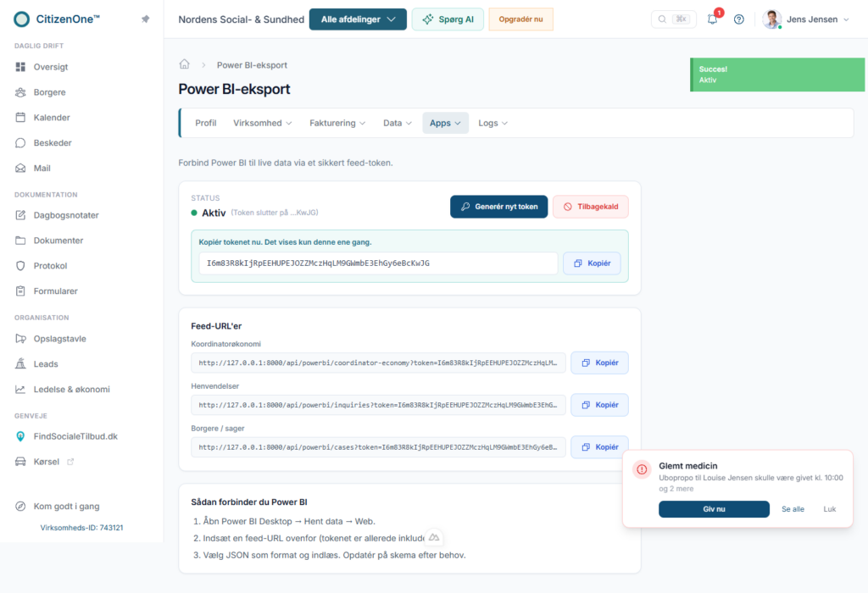
Task: Open Protokol in the sidebar
Action: 50,266
